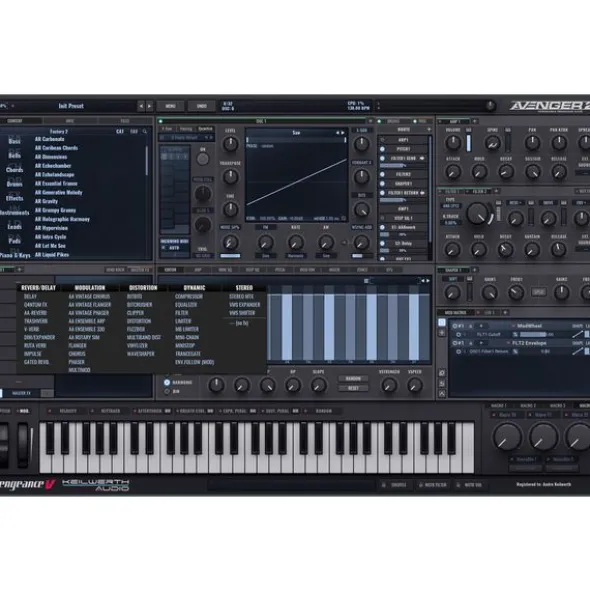590x591 pixels.
Task: Add a route with the ROUTE plus icon
Action: click(x=429, y=129)
